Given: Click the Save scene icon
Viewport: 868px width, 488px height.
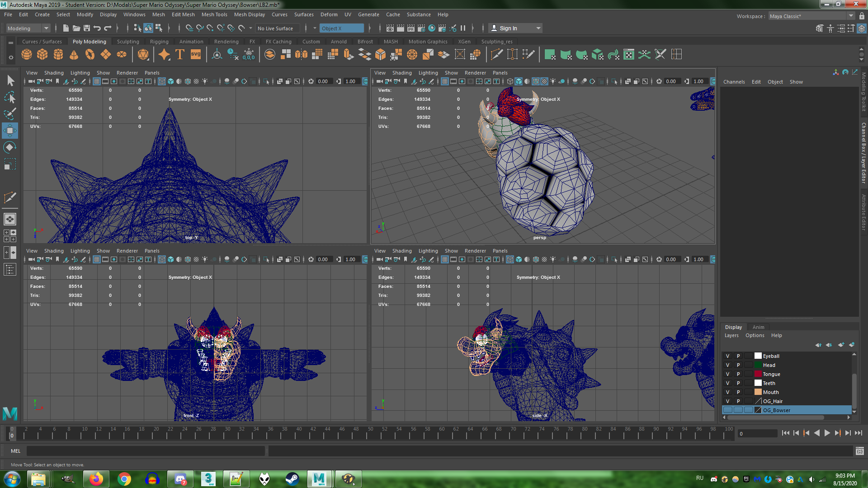Looking at the screenshot, I should coord(87,28).
